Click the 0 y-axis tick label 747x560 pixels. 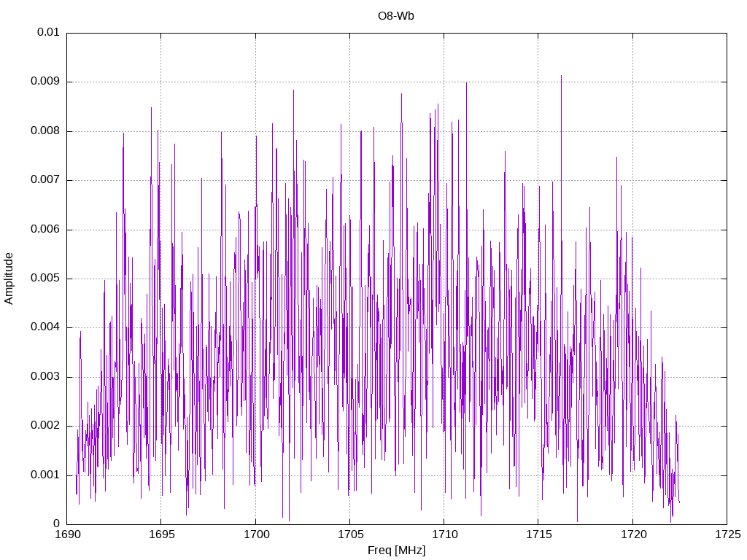57,524
